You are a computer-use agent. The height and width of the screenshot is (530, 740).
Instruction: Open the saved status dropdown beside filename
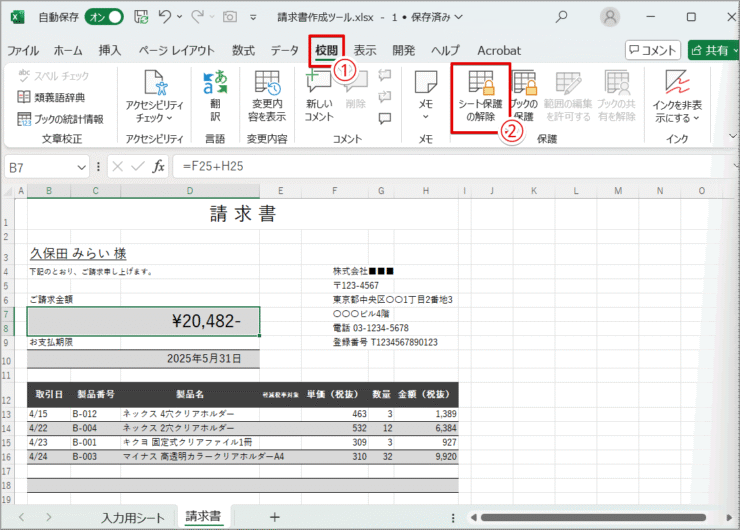[458, 17]
